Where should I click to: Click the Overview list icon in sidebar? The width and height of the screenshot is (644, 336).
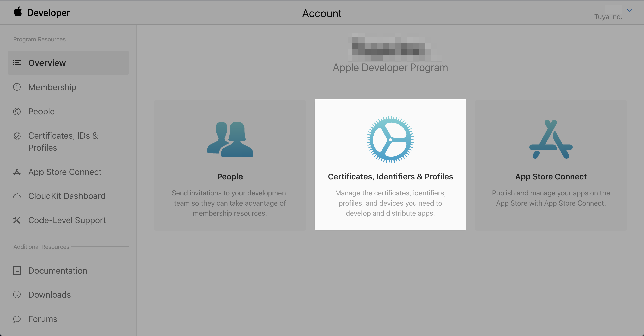(17, 63)
